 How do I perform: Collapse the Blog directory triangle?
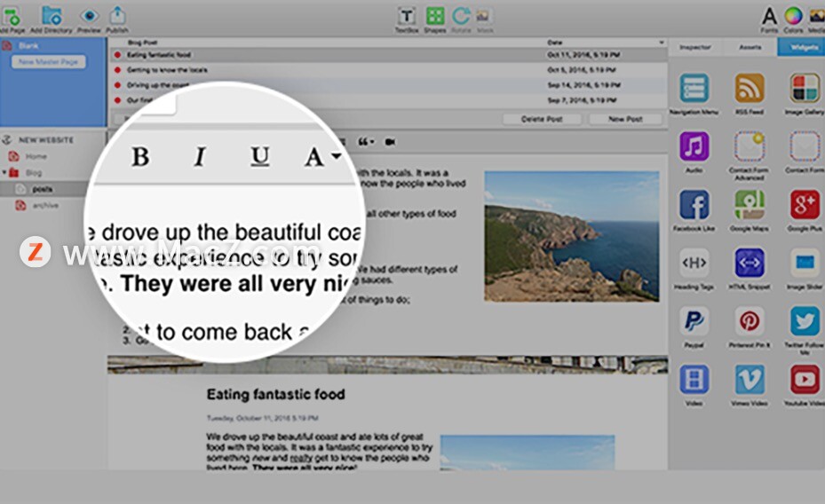click(x=4, y=172)
